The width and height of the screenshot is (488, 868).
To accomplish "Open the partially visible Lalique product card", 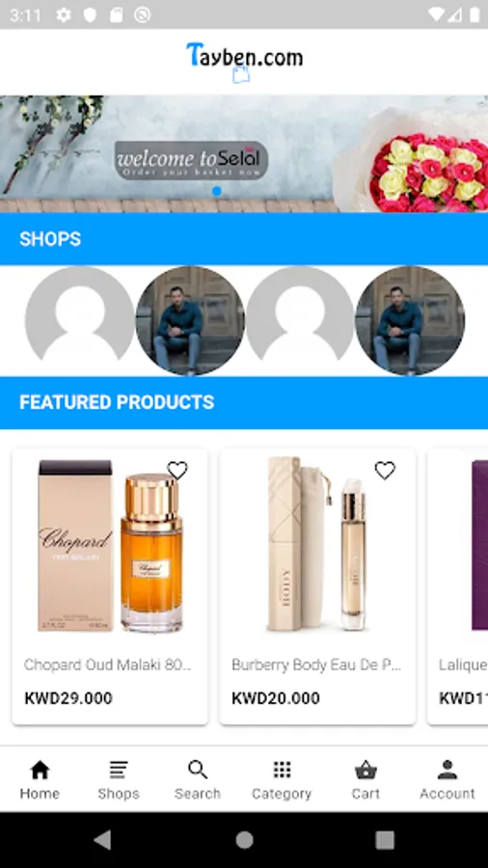I will pos(457,586).
